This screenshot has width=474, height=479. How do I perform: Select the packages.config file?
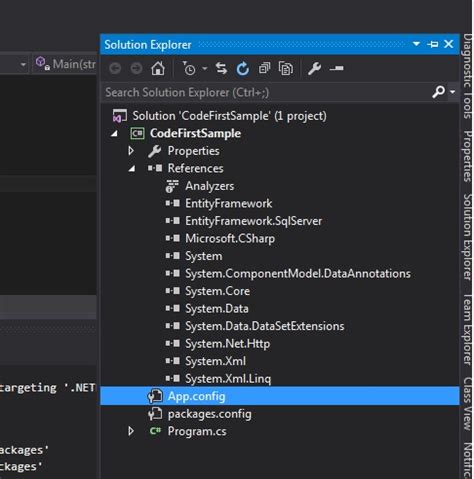(x=210, y=414)
